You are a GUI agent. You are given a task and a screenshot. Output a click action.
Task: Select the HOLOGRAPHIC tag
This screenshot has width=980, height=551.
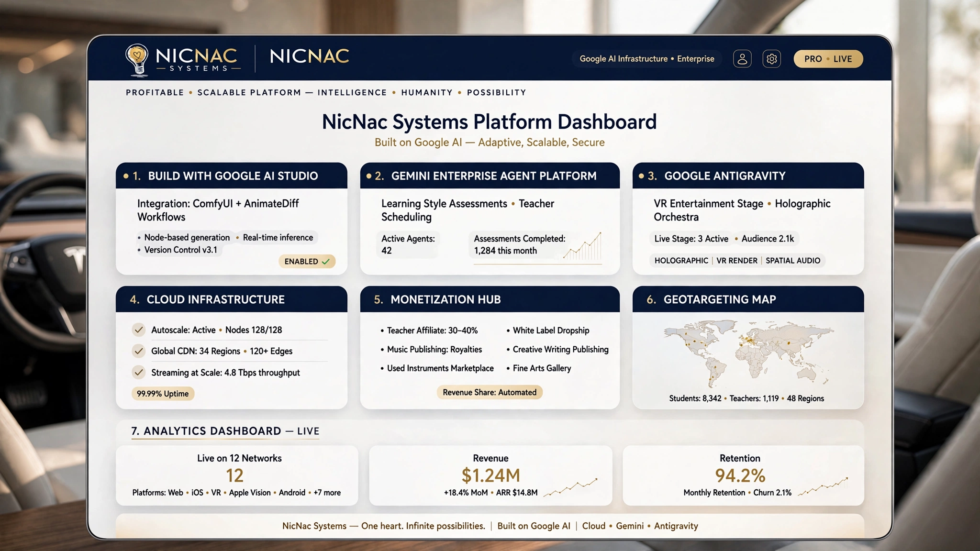point(681,261)
